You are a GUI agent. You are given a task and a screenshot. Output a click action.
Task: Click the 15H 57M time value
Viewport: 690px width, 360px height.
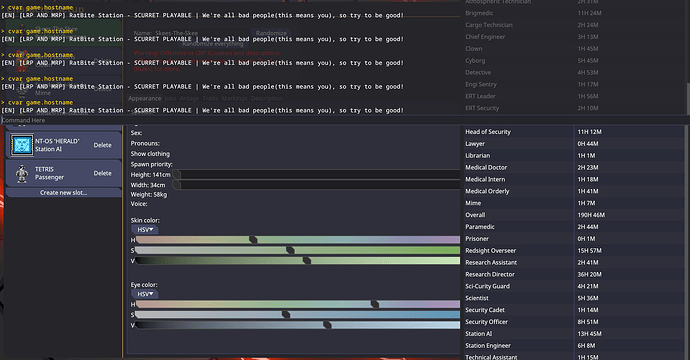pos(589,250)
